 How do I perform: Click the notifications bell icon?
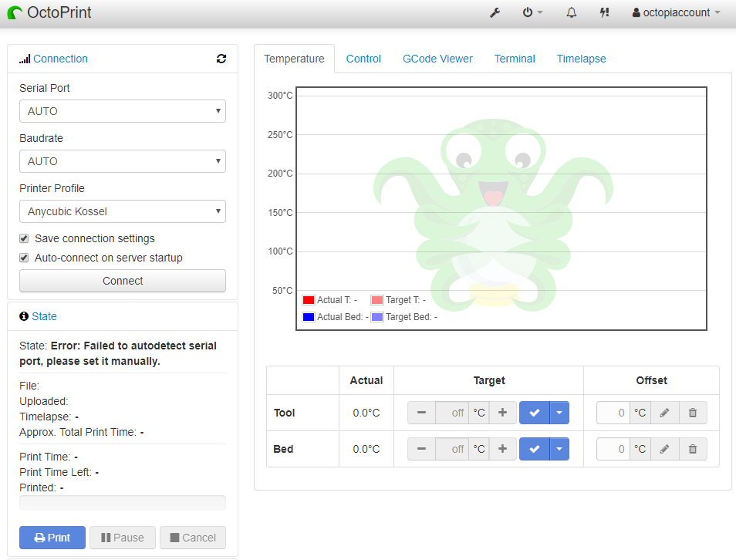pyautogui.click(x=571, y=12)
